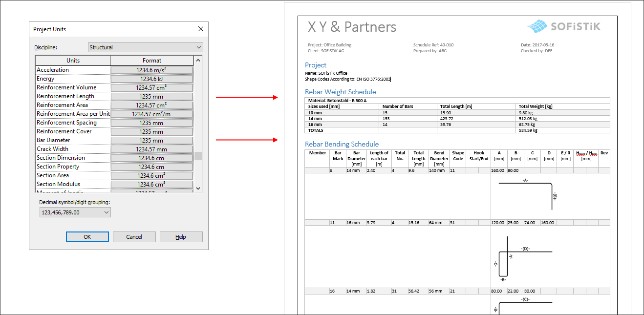The width and height of the screenshot is (644, 315).
Task: Open the Reinforcement Length format button
Action: [152, 96]
